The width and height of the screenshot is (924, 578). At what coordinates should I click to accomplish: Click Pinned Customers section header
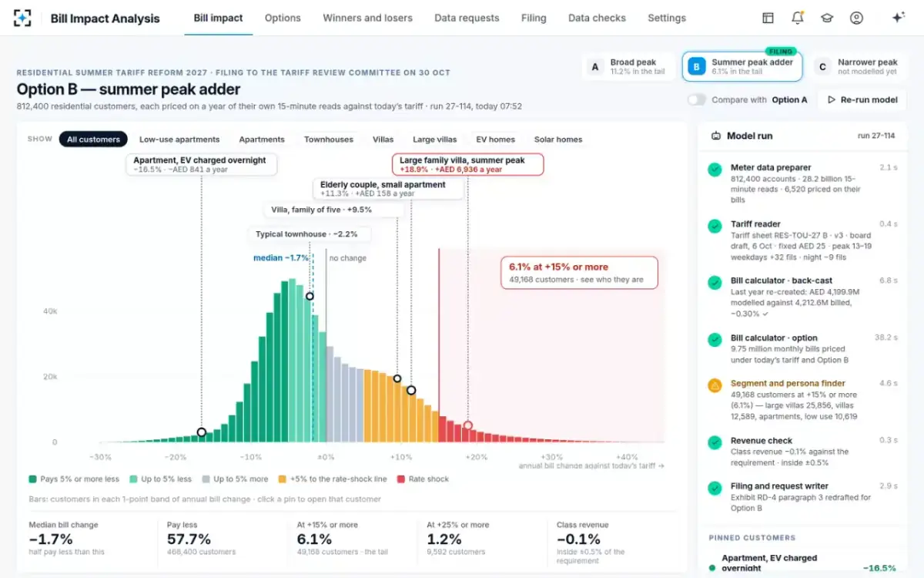pyautogui.click(x=752, y=537)
